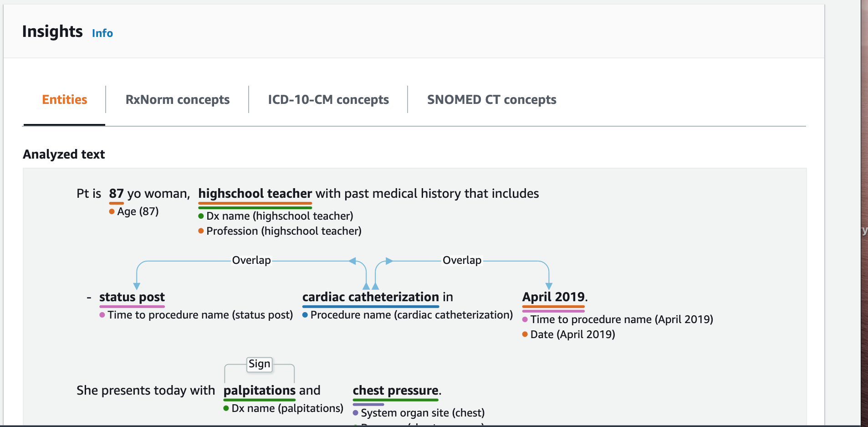Click the 'cardiac catheterization' entity

[x=370, y=297]
